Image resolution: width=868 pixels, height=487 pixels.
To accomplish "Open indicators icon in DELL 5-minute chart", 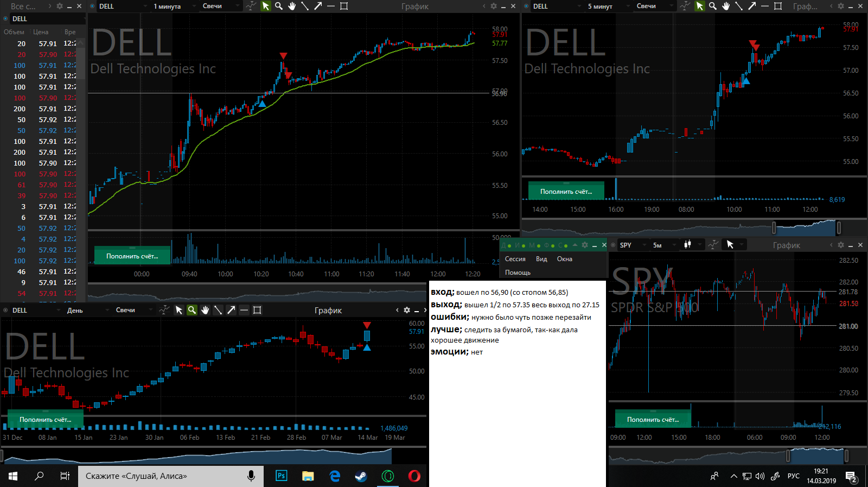I will click(685, 6).
